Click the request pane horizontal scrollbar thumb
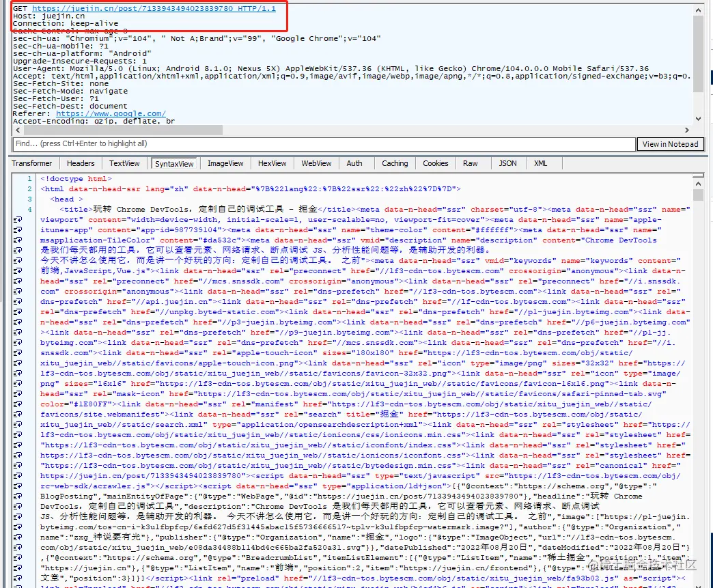Viewport: 713px width, 588px height. [x=122, y=130]
